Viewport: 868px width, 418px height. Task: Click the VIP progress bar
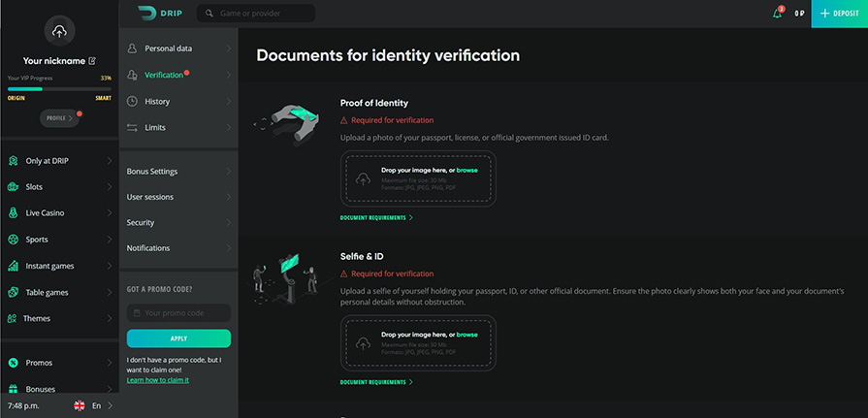59,88
